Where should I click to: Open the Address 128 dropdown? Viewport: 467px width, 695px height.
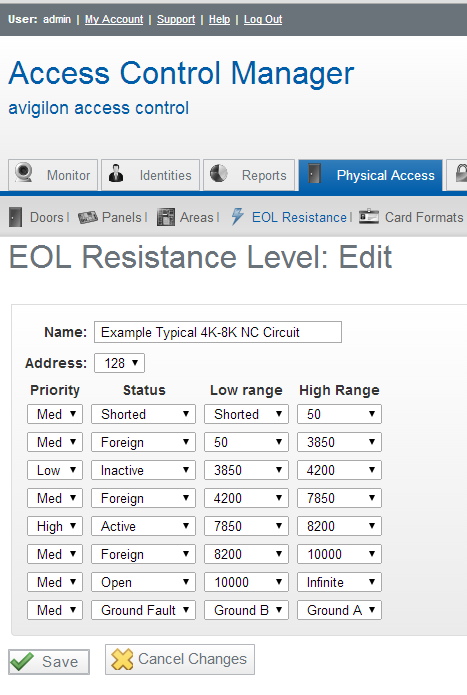pos(120,363)
